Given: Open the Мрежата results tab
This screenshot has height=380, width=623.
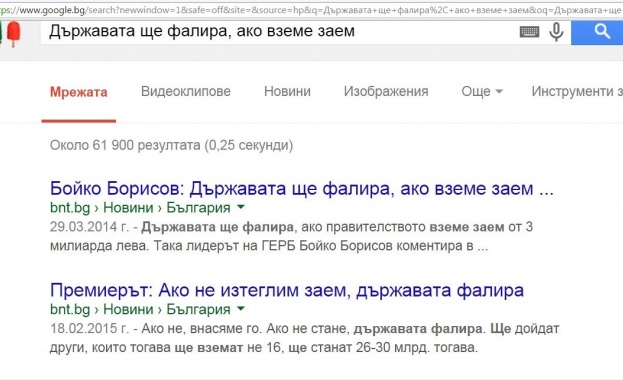Looking at the screenshot, I should [79, 92].
